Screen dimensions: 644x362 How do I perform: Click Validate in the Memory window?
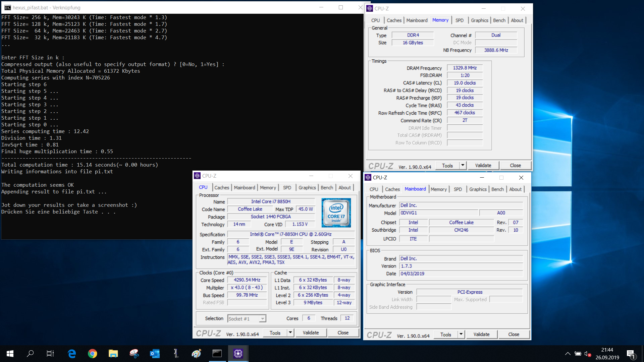coord(483,165)
